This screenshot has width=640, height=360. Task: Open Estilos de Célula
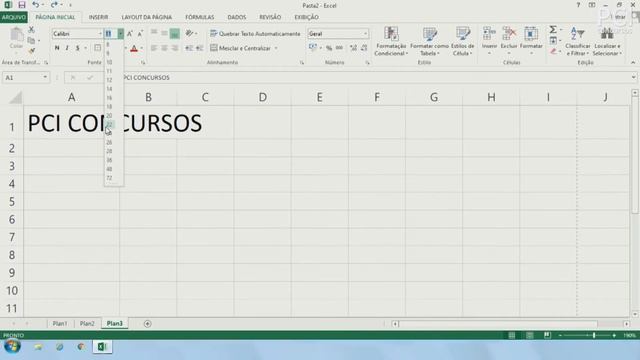tap(462, 41)
